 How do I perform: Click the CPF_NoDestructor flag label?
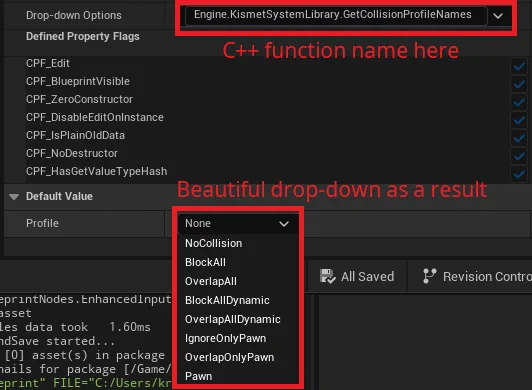tap(72, 153)
